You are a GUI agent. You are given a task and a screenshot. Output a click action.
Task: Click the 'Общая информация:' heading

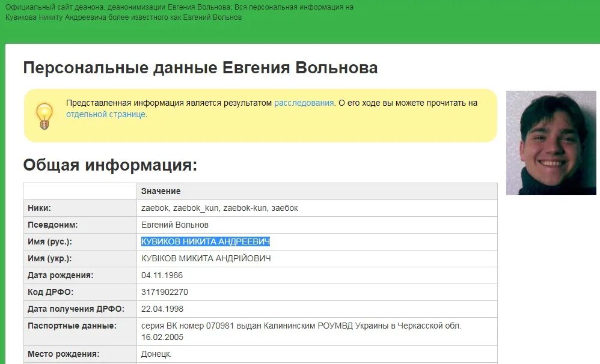click(x=110, y=165)
